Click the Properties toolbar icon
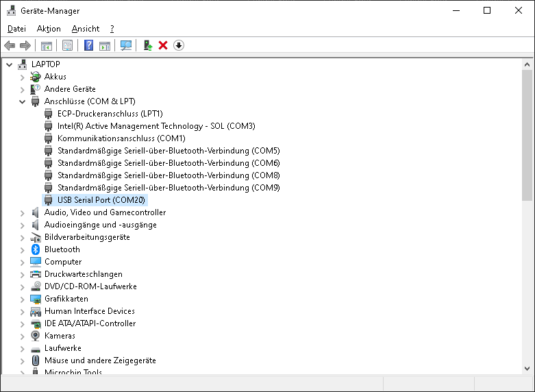The image size is (535, 392). [x=67, y=45]
